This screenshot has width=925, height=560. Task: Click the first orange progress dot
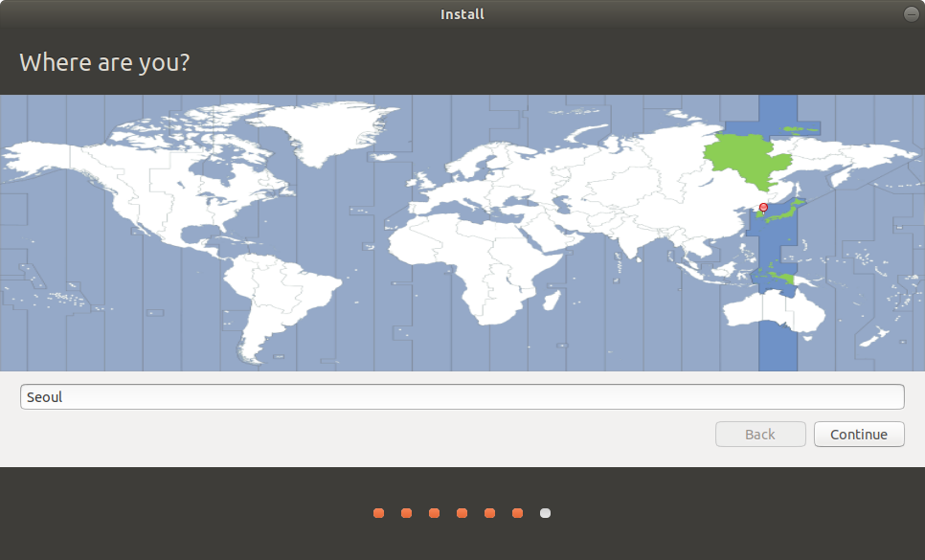click(x=379, y=513)
